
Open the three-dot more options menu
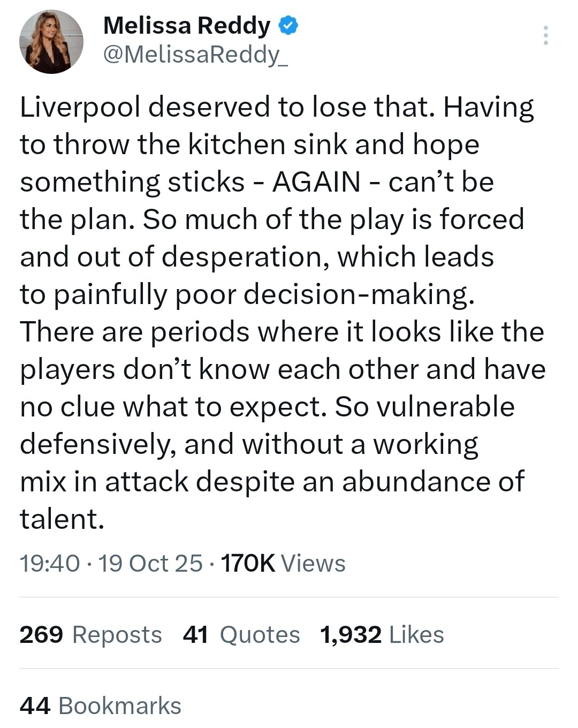(x=545, y=35)
